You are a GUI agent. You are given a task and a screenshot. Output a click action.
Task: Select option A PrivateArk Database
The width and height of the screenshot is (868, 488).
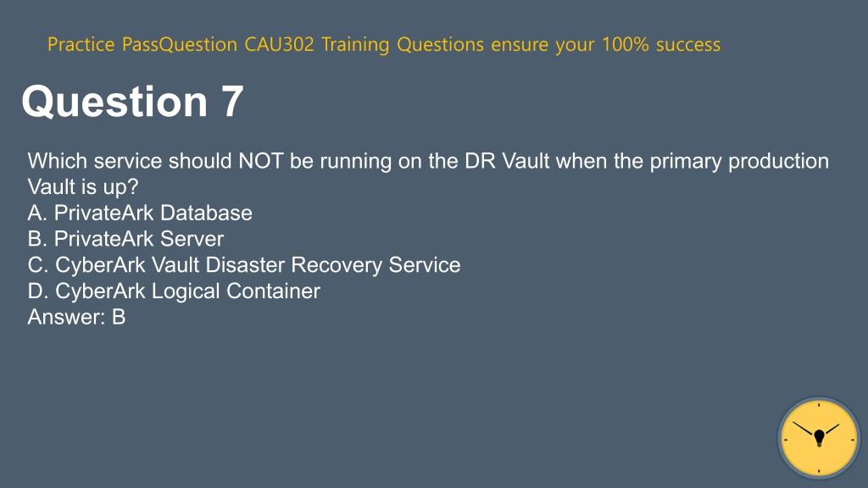click(140, 213)
